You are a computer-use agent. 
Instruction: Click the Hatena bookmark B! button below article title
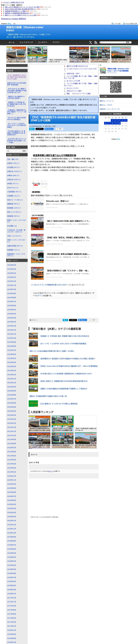click(32, 129)
